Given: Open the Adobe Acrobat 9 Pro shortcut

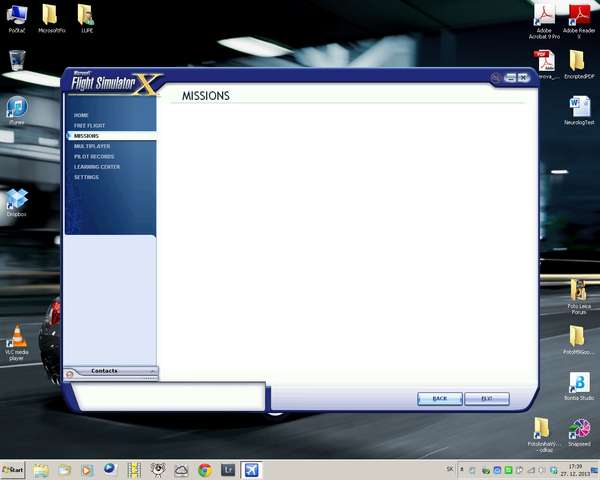Looking at the screenshot, I should (x=544, y=21).
